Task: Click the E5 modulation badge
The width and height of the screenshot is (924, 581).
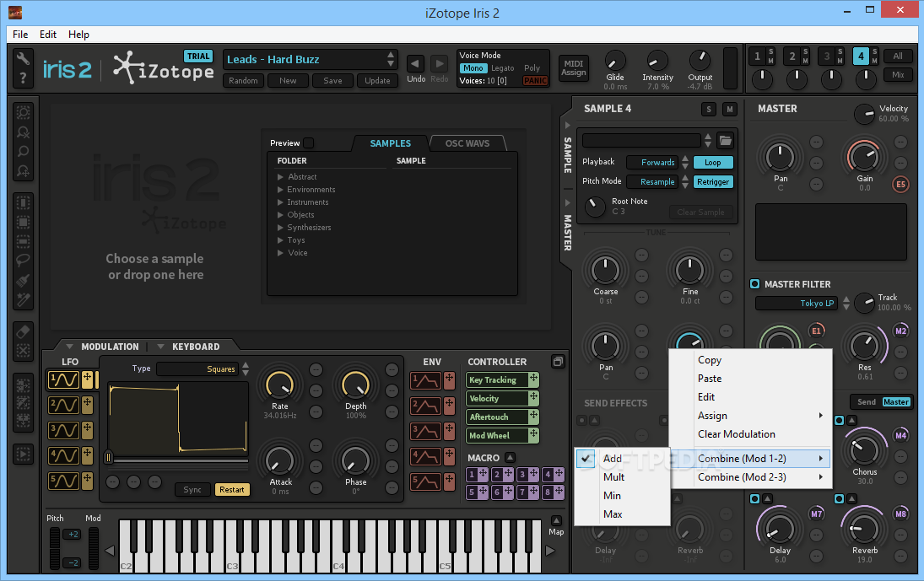Action: coord(900,184)
